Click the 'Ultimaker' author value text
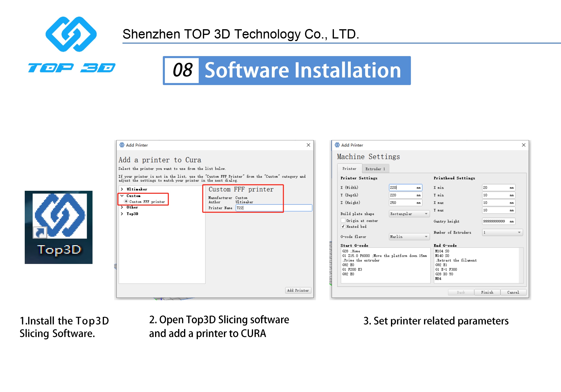The height and width of the screenshot is (392, 561). pyautogui.click(x=244, y=202)
